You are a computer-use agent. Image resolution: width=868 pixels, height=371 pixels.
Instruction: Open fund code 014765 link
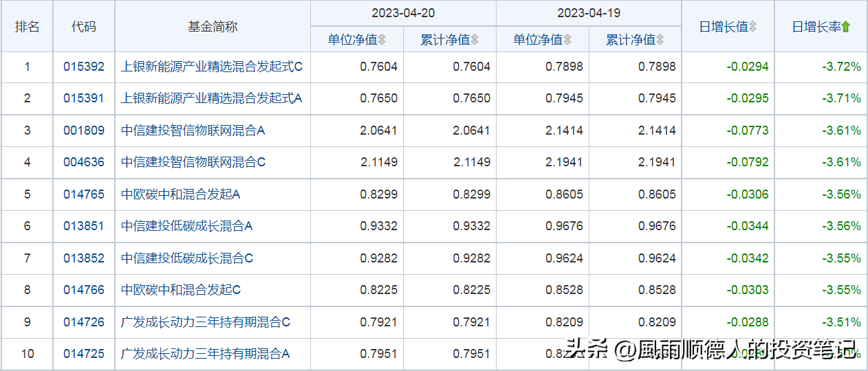(x=84, y=194)
